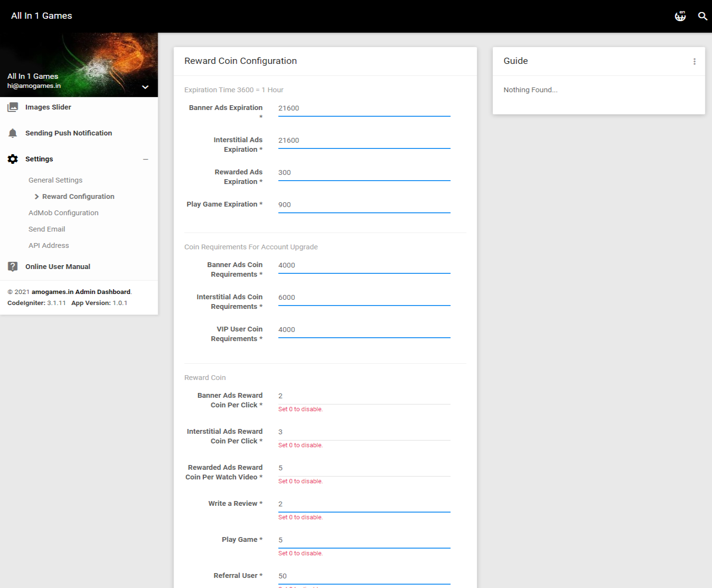Open the Guide panel three-dot menu
This screenshot has height=588, width=712.
tap(694, 61)
